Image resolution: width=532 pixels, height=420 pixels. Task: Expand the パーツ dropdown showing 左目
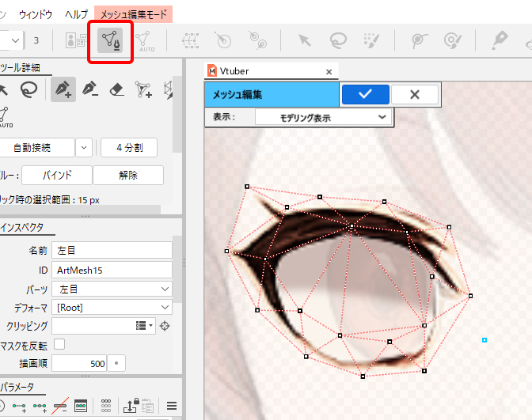(112, 289)
